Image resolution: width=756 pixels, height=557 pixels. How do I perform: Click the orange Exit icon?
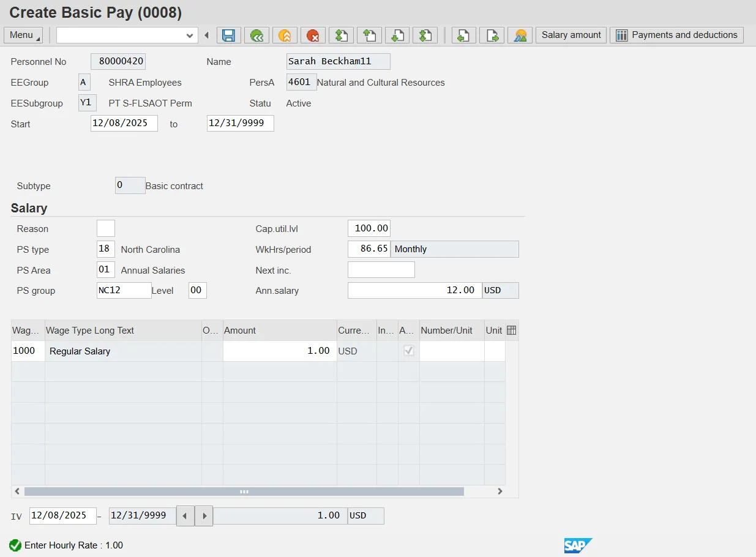(285, 36)
